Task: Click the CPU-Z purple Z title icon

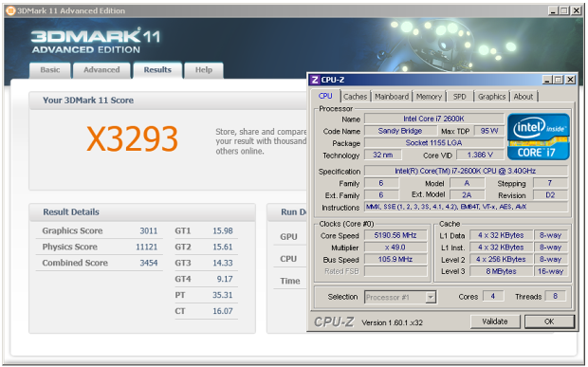Action: (315, 80)
